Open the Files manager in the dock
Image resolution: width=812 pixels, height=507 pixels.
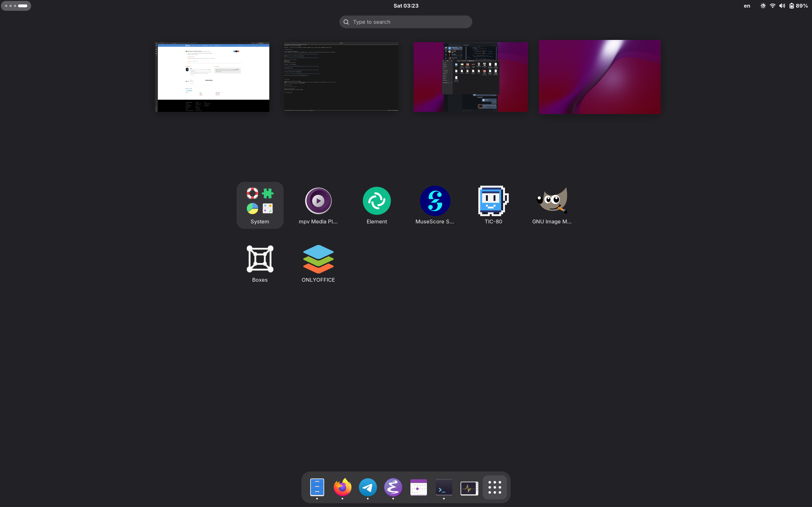point(317,487)
